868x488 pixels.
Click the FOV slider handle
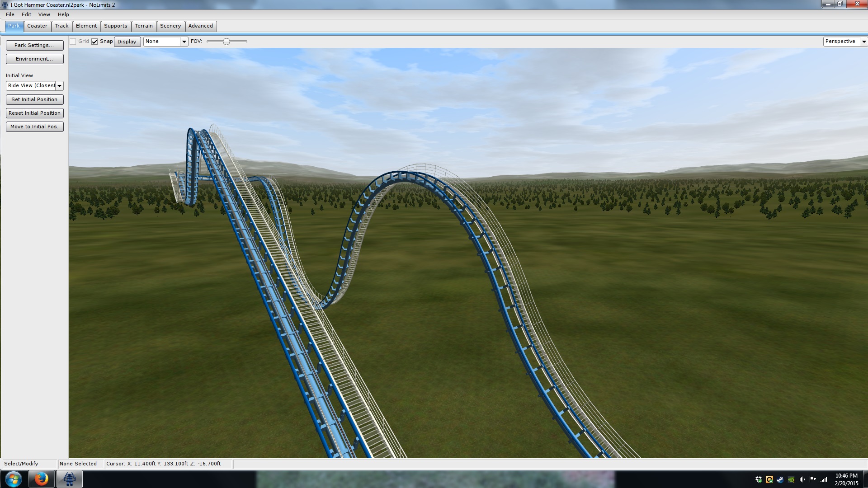[x=226, y=42]
